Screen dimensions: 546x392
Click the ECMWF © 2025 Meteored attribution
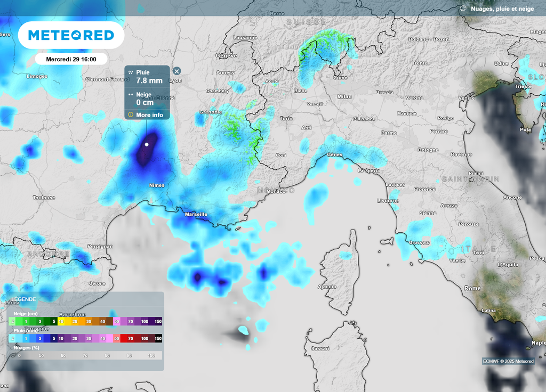[x=508, y=361]
